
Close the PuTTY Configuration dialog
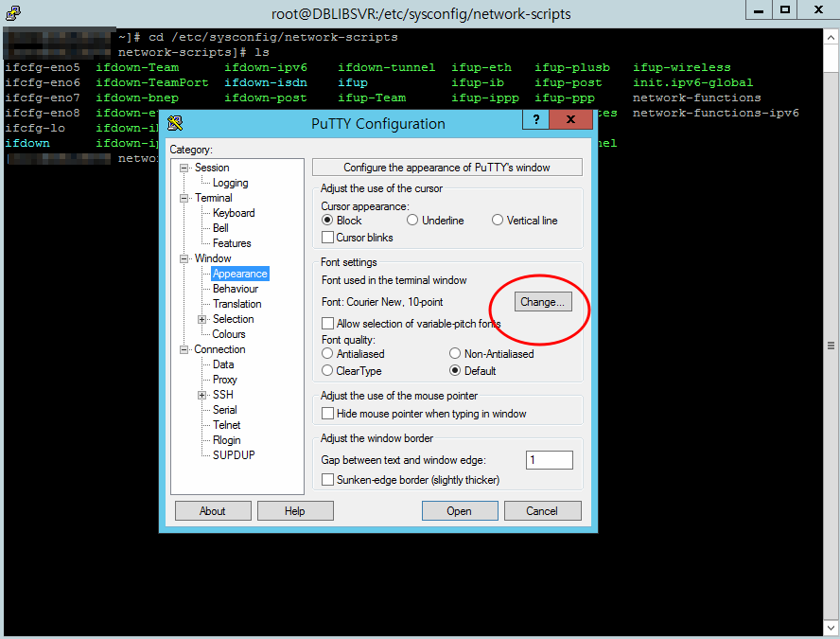[x=571, y=119]
